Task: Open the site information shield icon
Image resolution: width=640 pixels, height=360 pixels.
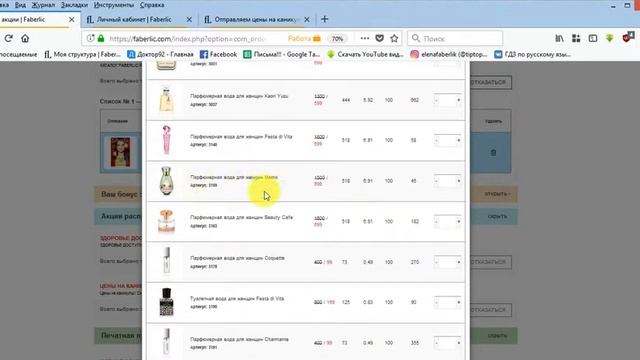Action: [x=90, y=38]
